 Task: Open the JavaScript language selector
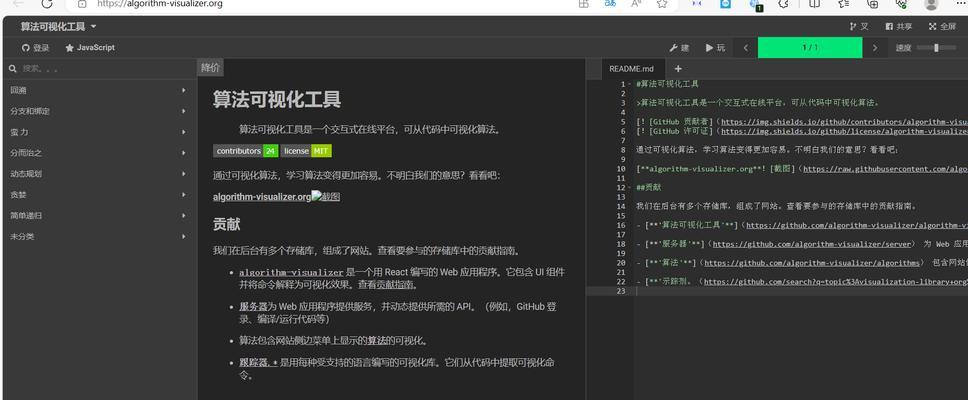pos(90,48)
